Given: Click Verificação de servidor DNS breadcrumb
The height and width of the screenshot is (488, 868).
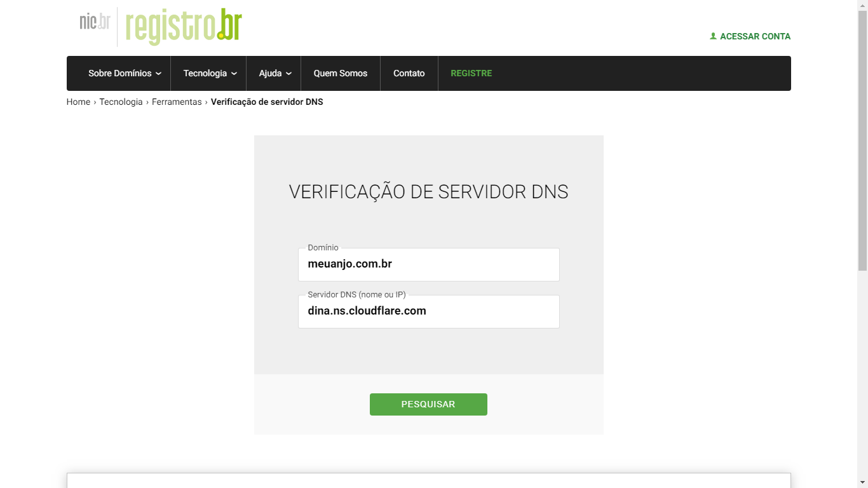Looking at the screenshot, I should [x=267, y=102].
